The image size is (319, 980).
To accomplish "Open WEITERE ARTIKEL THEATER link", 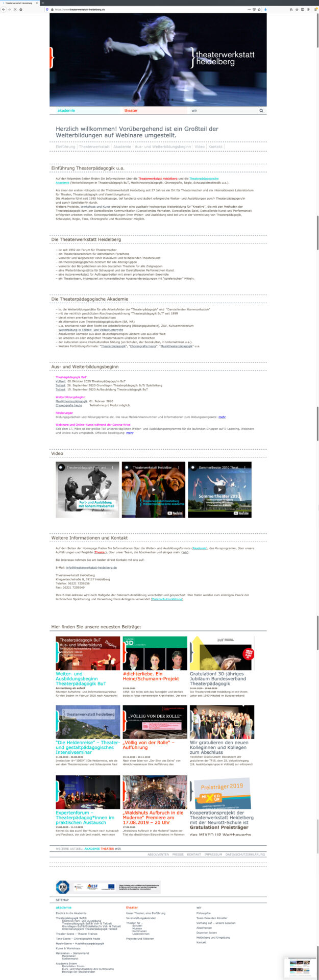I will (x=107, y=849).
